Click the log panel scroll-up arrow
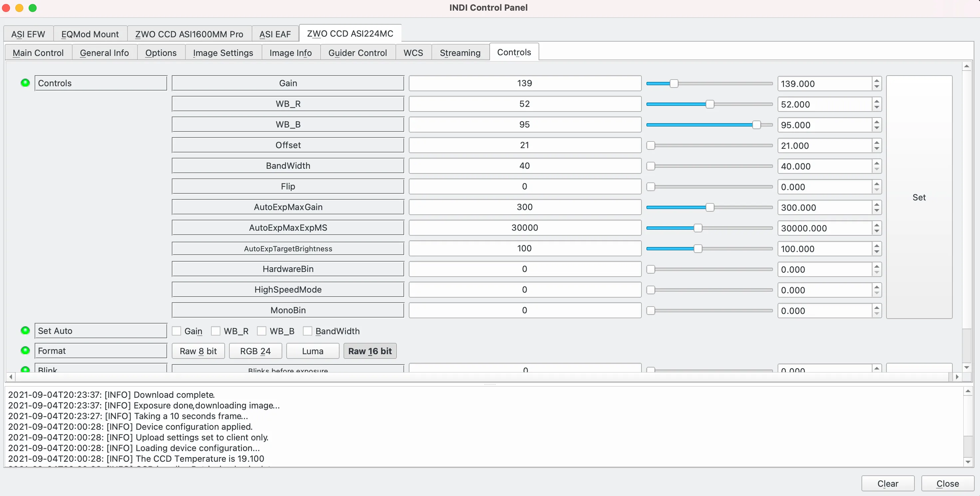 (968, 391)
